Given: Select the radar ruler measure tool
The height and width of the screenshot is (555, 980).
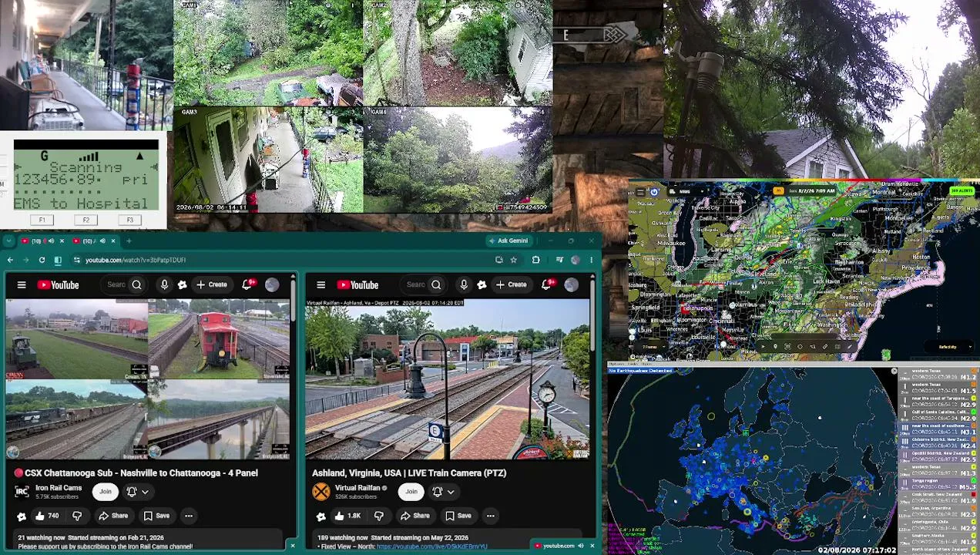Looking at the screenshot, I should [825, 346].
